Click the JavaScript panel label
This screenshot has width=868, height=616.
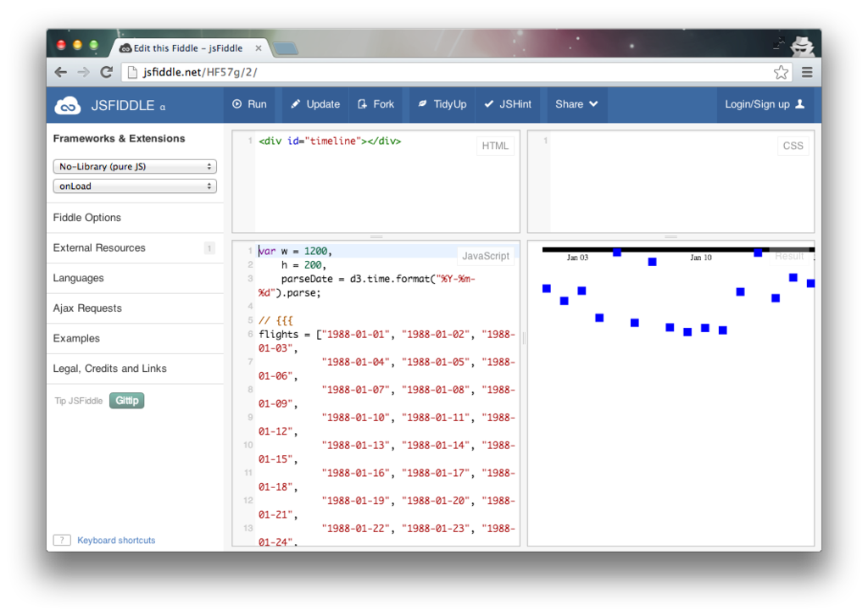point(486,256)
